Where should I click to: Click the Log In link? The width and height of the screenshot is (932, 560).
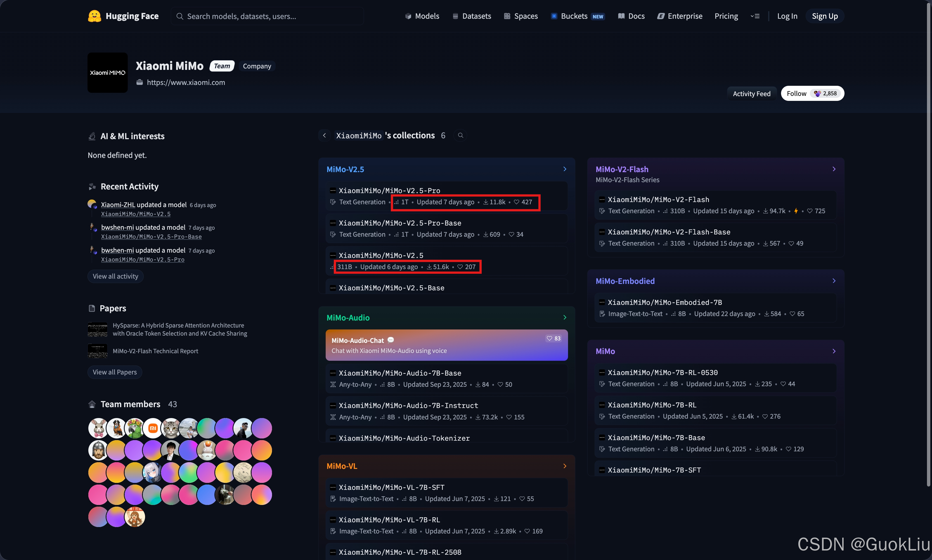787,16
